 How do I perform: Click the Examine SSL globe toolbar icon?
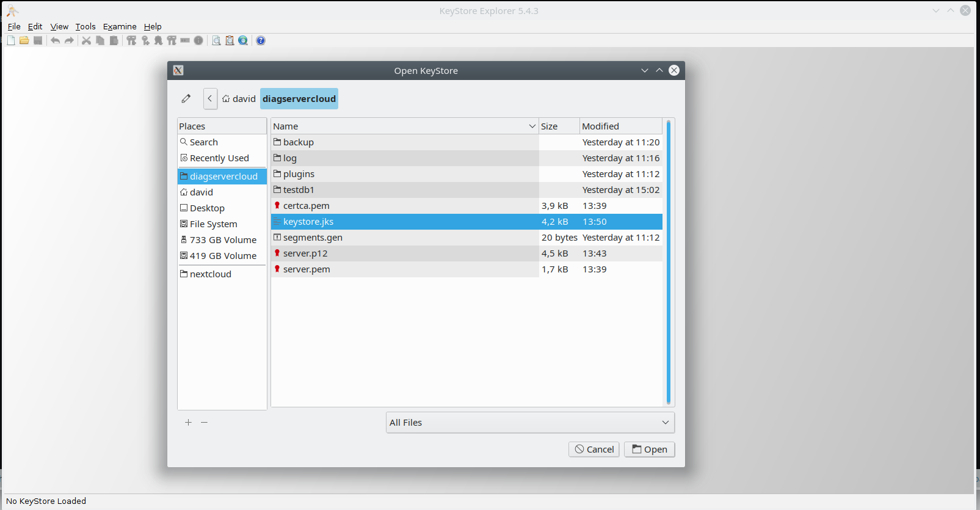click(x=243, y=40)
